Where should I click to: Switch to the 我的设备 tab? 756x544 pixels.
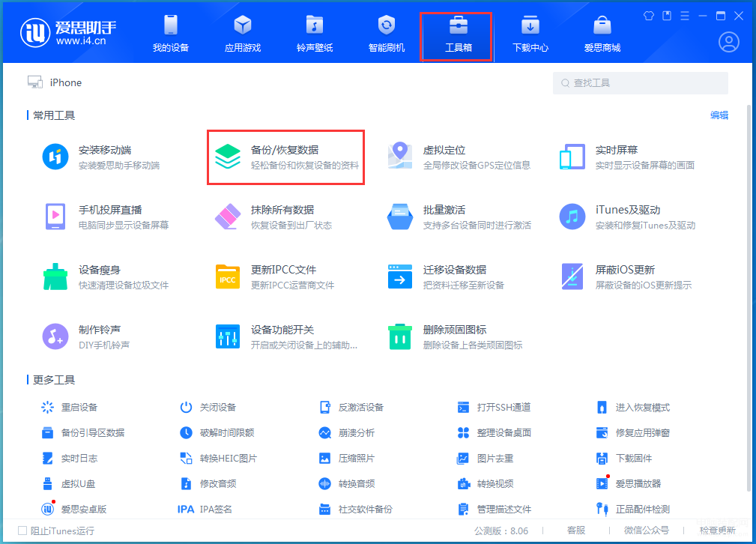point(171,33)
